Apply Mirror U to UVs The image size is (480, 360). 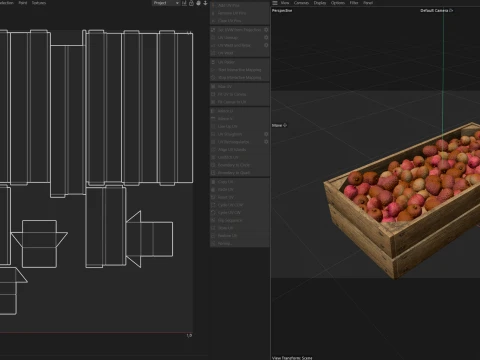[x=240, y=111]
